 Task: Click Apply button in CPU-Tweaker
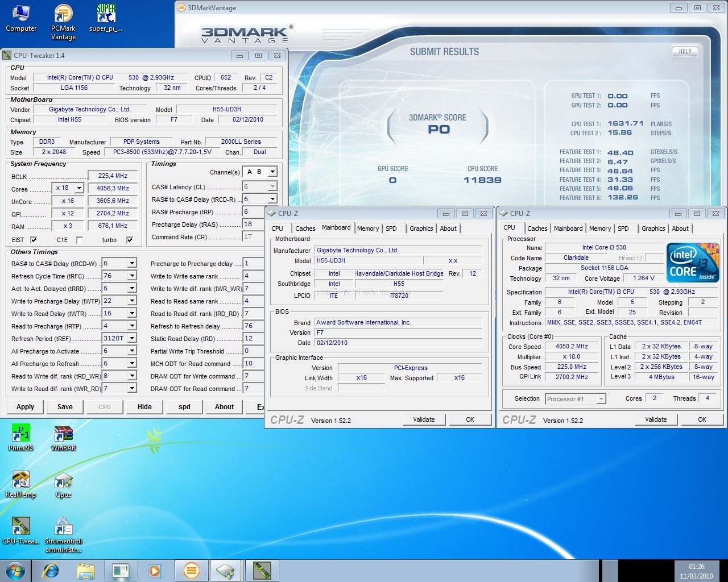[25, 407]
